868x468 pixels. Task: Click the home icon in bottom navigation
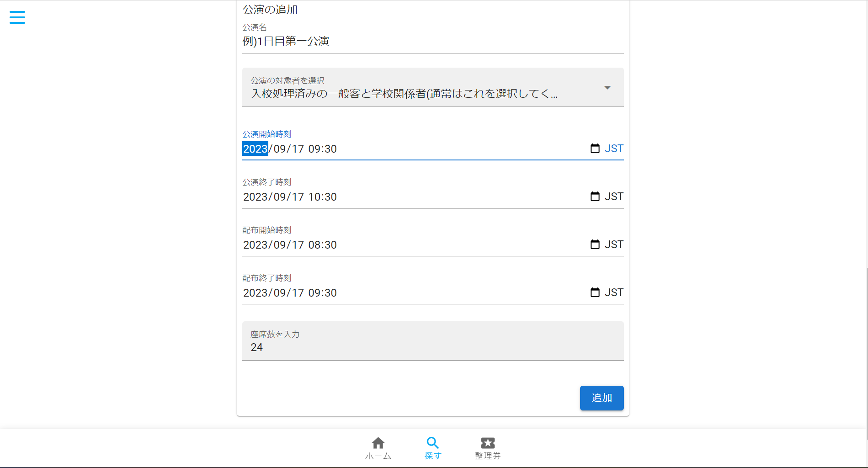[x=378, y=443]
